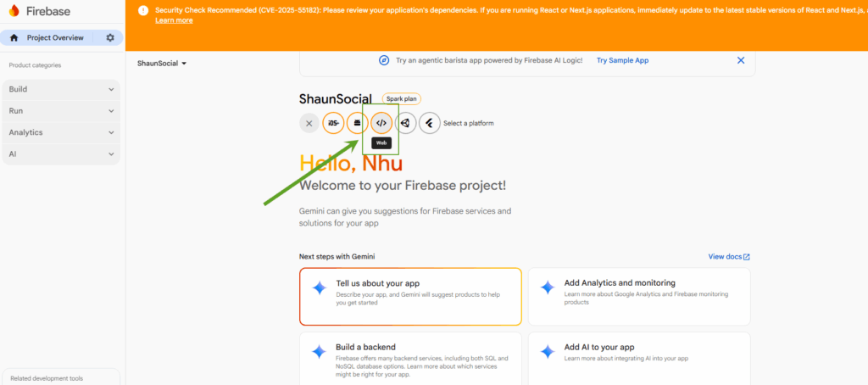This screenshot has width=868, height=385.
Task: Close the platform selection row
Action: [x=309, y=123]
